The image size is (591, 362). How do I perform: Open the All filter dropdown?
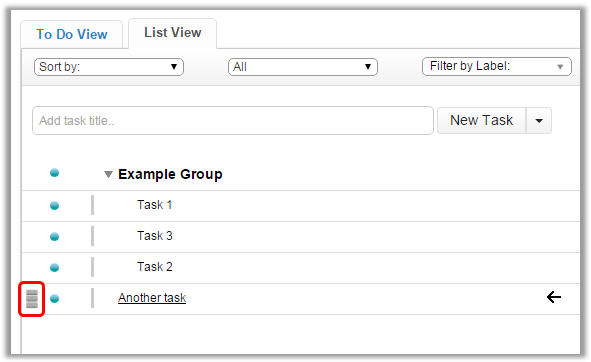[303, 67]
